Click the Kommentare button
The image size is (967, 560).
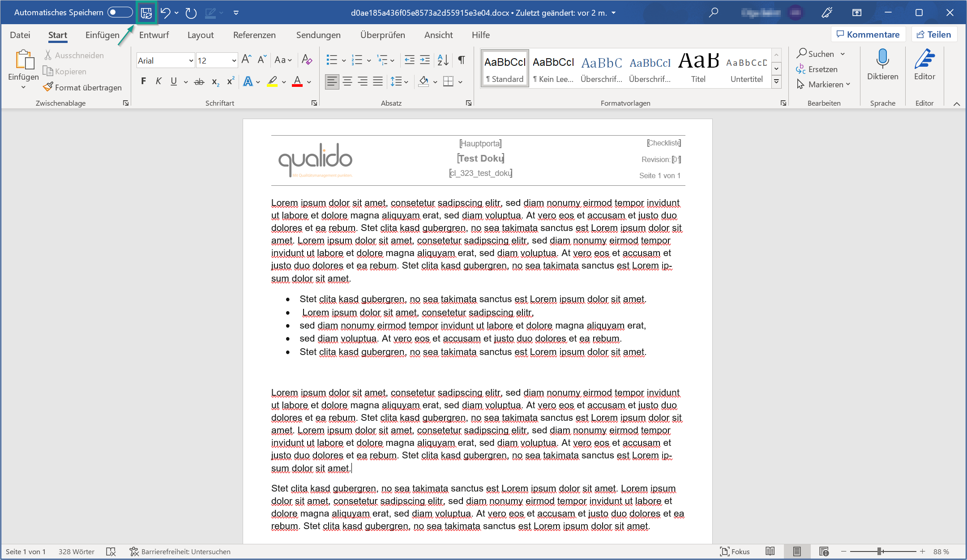pyautogui.click(x=868, y=34)
